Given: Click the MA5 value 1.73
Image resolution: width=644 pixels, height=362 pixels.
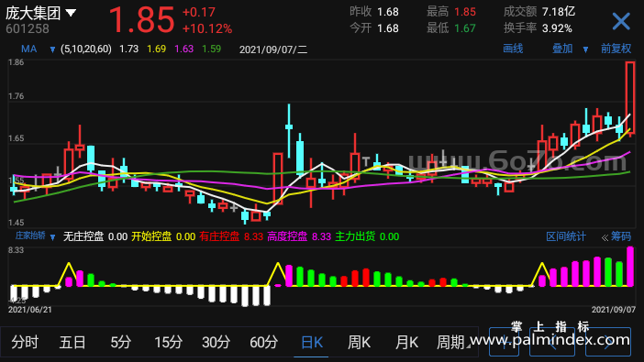Looking at the screenshot, I should click(x=128, y=49).
